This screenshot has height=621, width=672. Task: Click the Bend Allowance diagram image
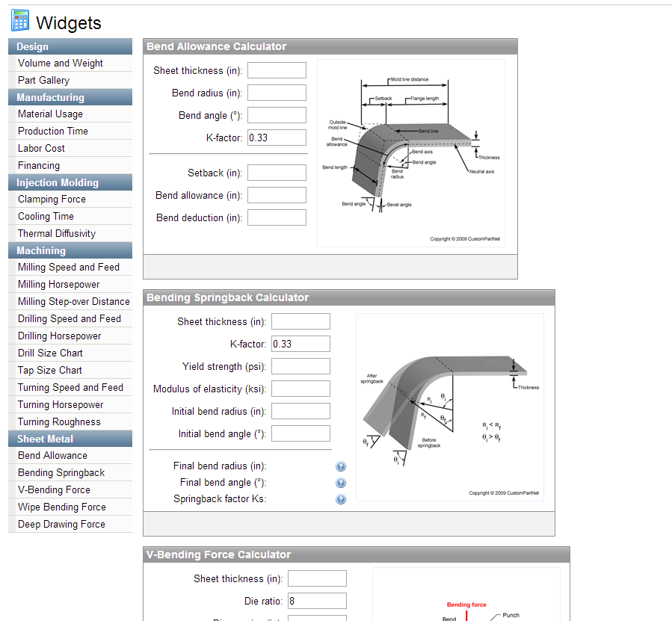[x=411, y=153]
